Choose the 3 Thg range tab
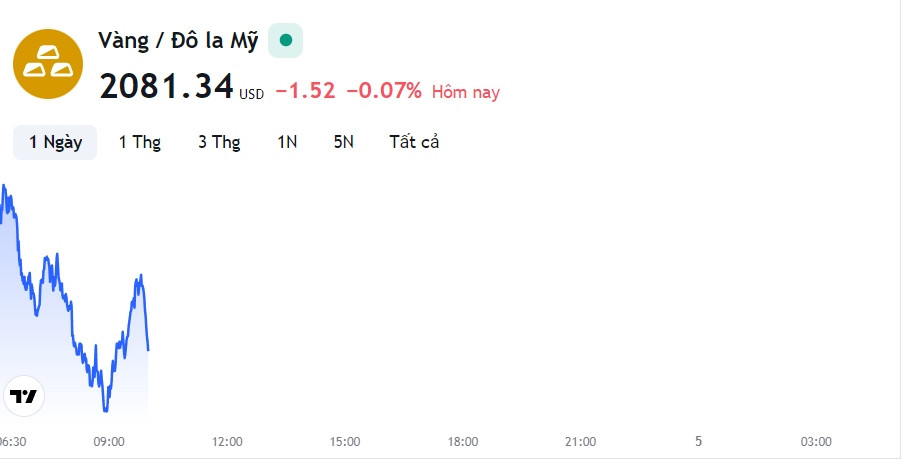 (x=219, y=142)
